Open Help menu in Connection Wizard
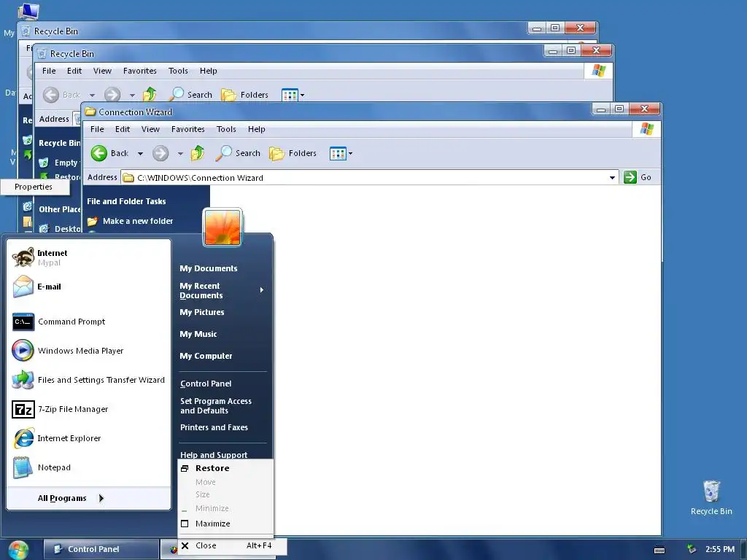The image size is (747, 560). click(x=256, y=129)
